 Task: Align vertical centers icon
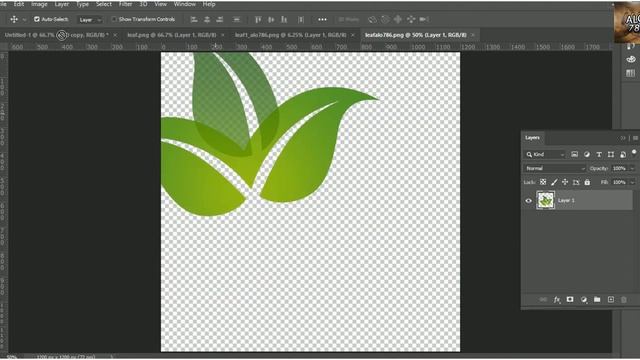tap(271, 19)
